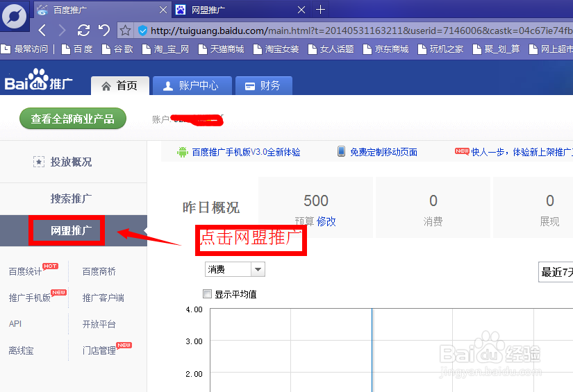Image resolution: width=573 pixels, height=392 pixels.
Task: Open the 门店管理 link
Action: (x=99, y=351)
